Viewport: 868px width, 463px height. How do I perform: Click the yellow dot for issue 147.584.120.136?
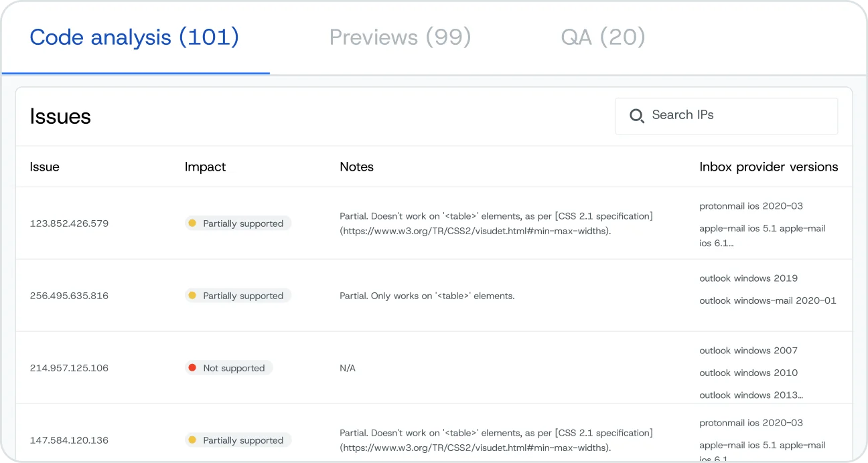tap(192, 440)
